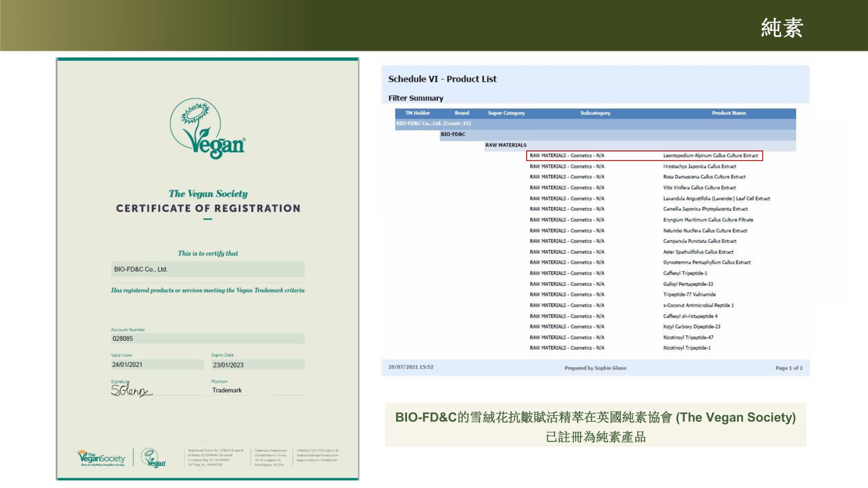Click the Chinese vegan registration caption box
Screen dimensions: 868x488
coord(595,426)
